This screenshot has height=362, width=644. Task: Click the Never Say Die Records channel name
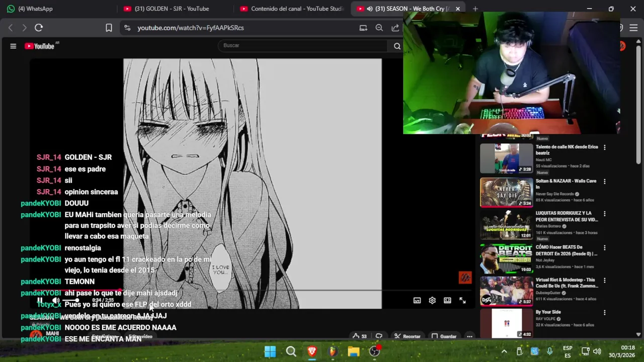point(555,194)
